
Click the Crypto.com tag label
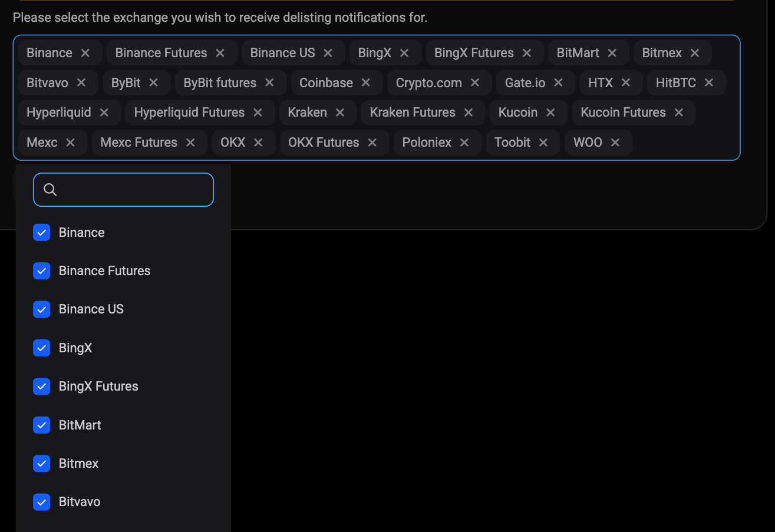[428, 83]
